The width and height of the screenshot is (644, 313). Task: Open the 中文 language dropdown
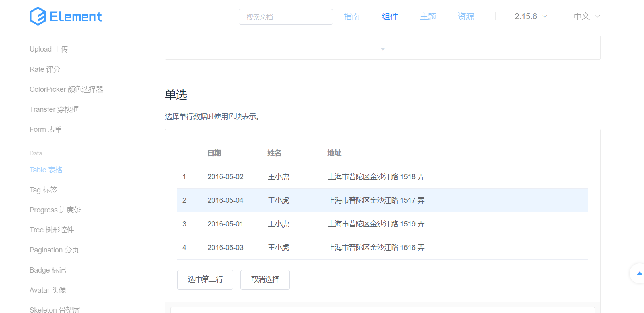coord(587,16)
